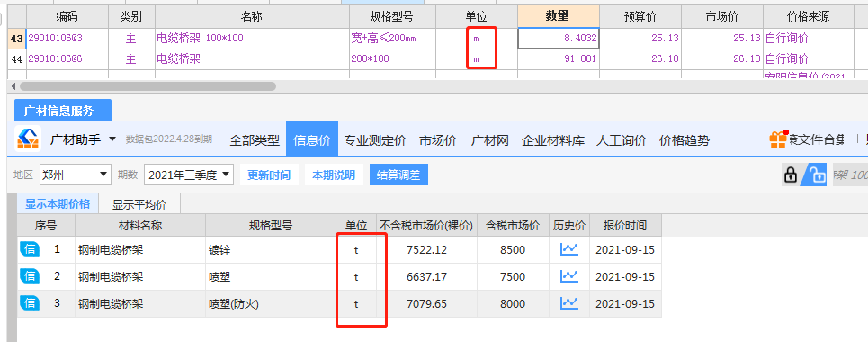Screen dimensions: 868x342
Task: Click the material search input field
Action: click(850, 175)
